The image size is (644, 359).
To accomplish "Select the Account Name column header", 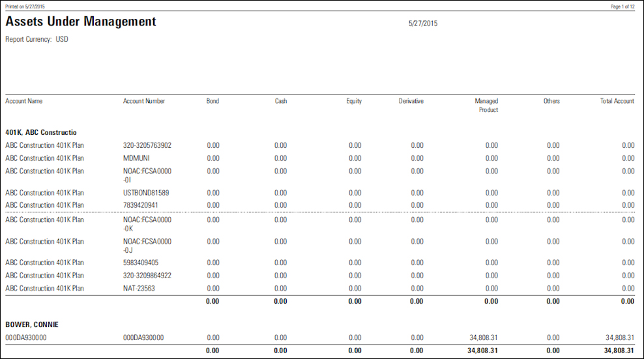I will pos(24,101).
